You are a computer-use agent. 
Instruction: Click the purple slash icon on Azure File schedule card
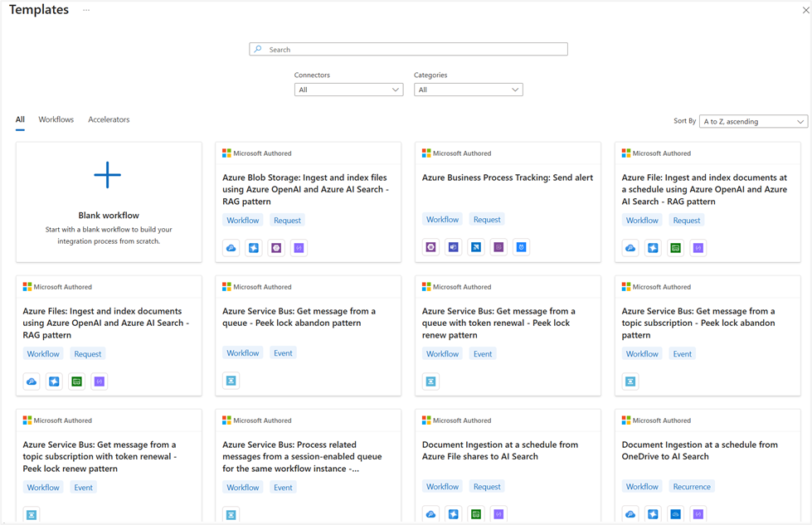click(x=698, y=248)
